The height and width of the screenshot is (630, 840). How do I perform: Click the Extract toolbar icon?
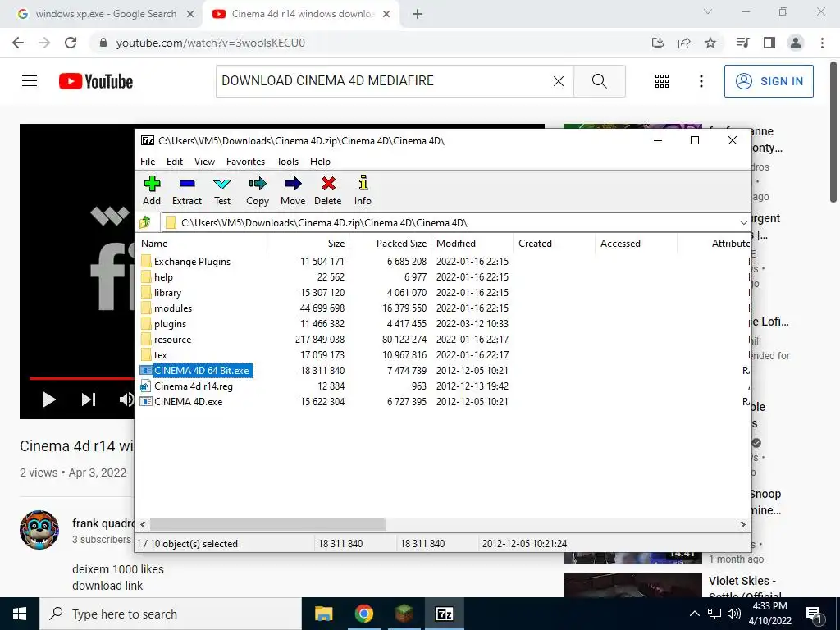click(x=187, y=190)
